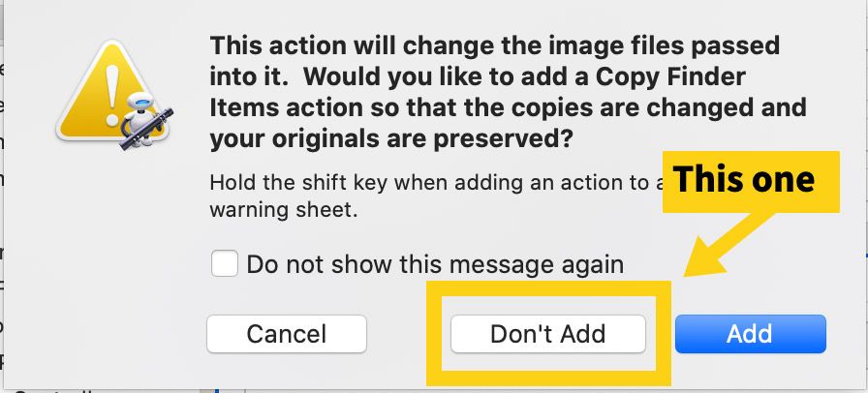
Task: Click the white exclamation mark in the triangle
Action: 113,95
